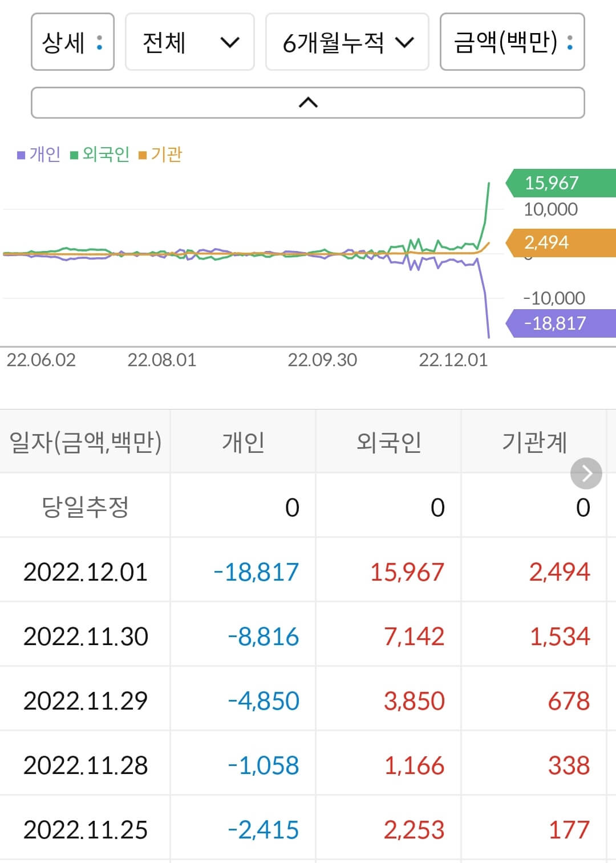Select the green 15,967 value flag on chart

point(550,183)
